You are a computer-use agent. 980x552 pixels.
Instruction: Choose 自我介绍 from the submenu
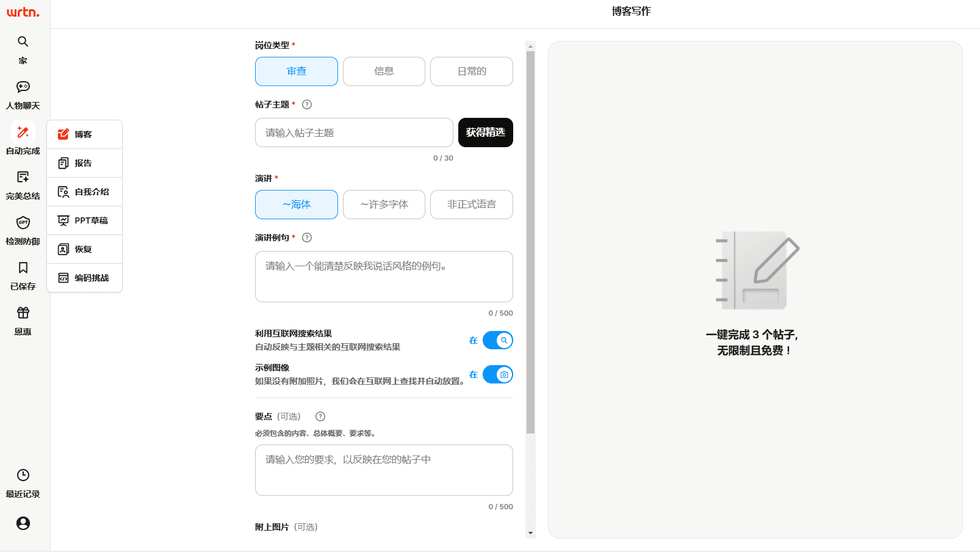tap(84, 192)
